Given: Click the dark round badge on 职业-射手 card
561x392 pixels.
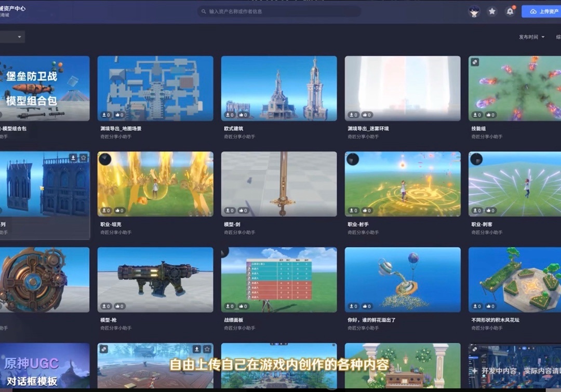Looking at the screenshot, I should (x=352, y=159).
